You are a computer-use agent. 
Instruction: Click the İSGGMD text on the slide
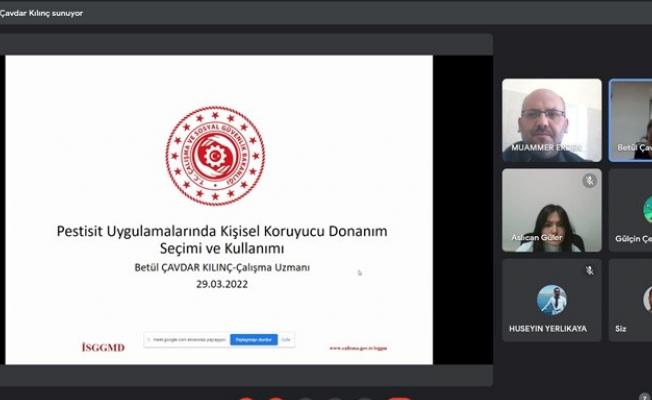tap(103, 348)
